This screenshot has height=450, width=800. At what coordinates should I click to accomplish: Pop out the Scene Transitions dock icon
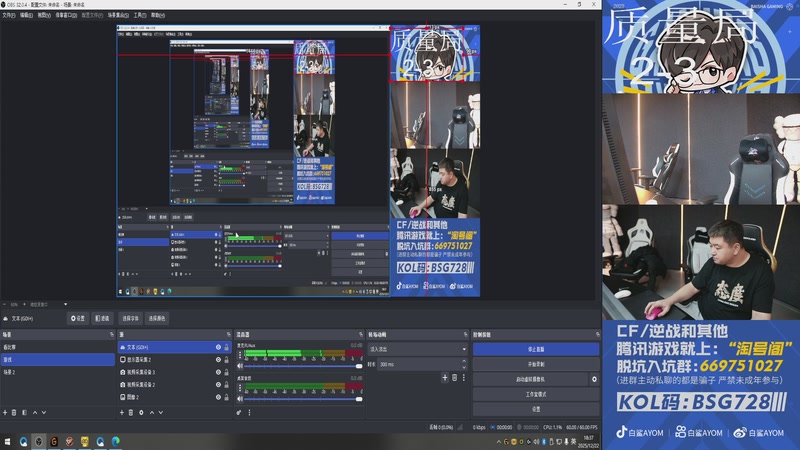[465, 335]
